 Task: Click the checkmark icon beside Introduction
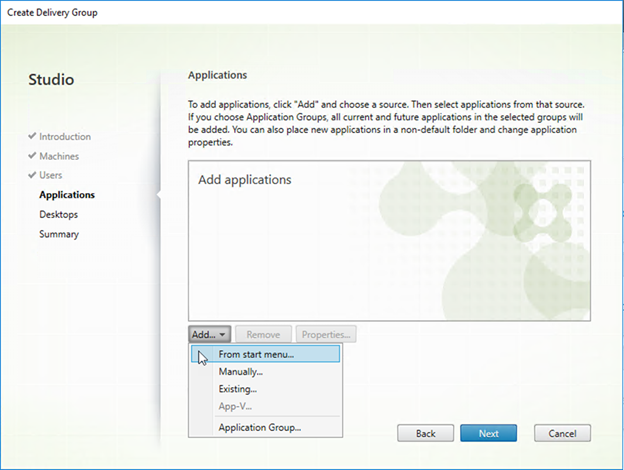click(x=32, y=136)
